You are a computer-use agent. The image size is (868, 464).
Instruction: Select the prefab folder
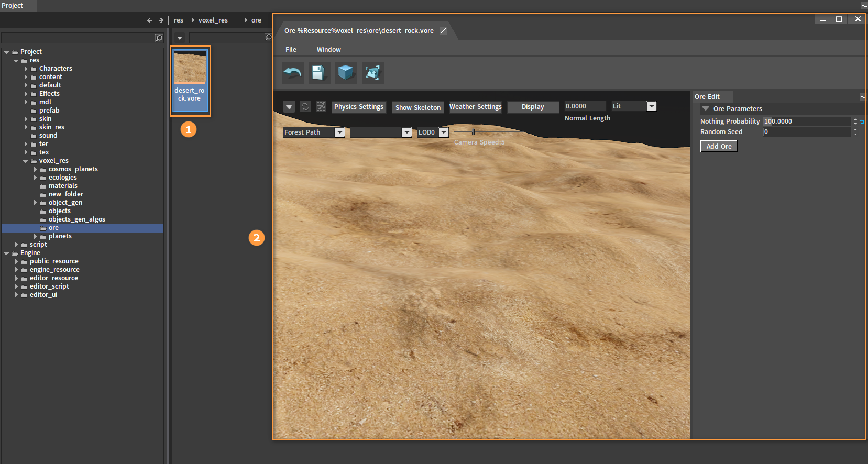click(x=49, y=111)
